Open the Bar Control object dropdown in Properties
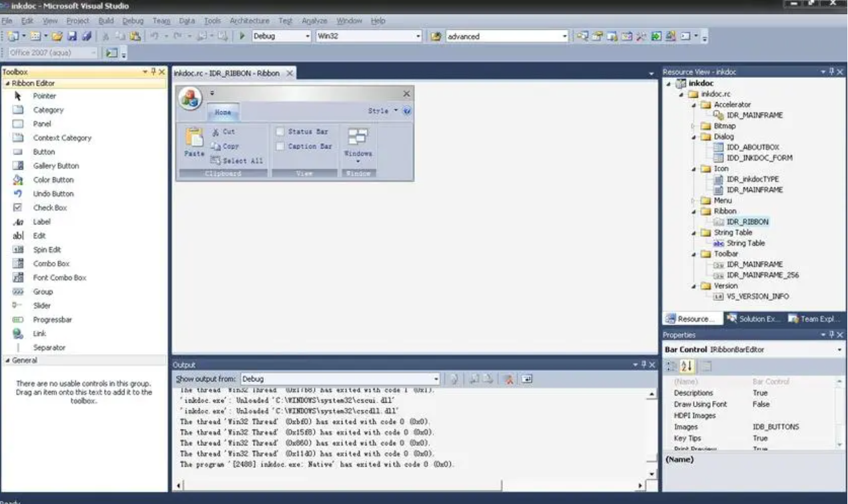The width and height of the screenshot is (848, 504). [x=839, y=350]
